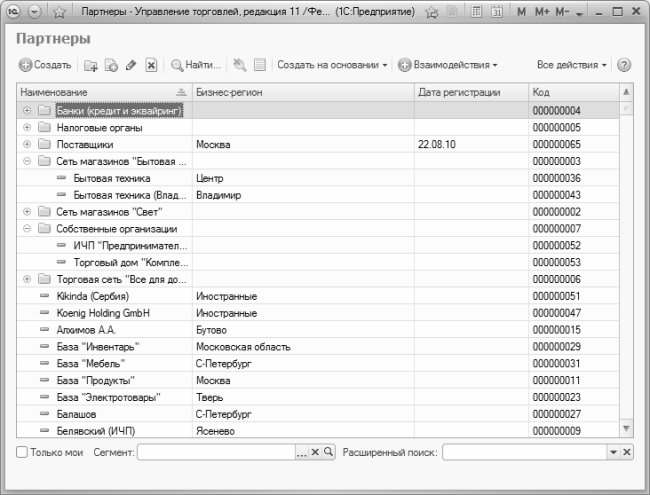This screenshot has height=495, width=650.
Task: Select the Бытовая техника row with region Центр
Action: point(318,178)
